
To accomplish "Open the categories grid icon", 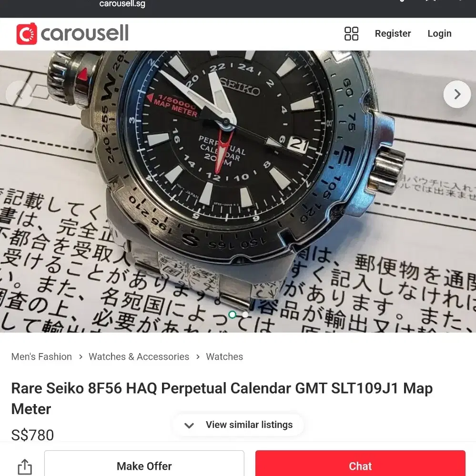I will click(x=351, y=33).
